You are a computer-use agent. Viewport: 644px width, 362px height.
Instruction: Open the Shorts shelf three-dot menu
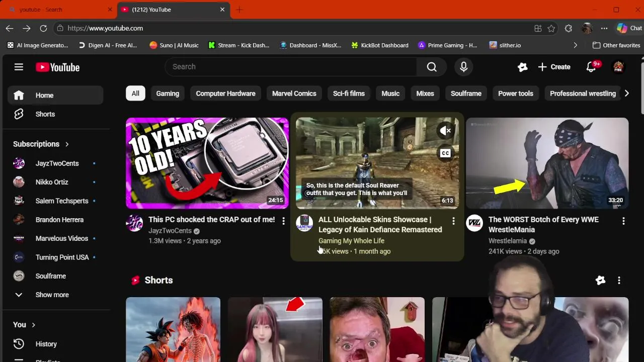(x=619, y=280)
